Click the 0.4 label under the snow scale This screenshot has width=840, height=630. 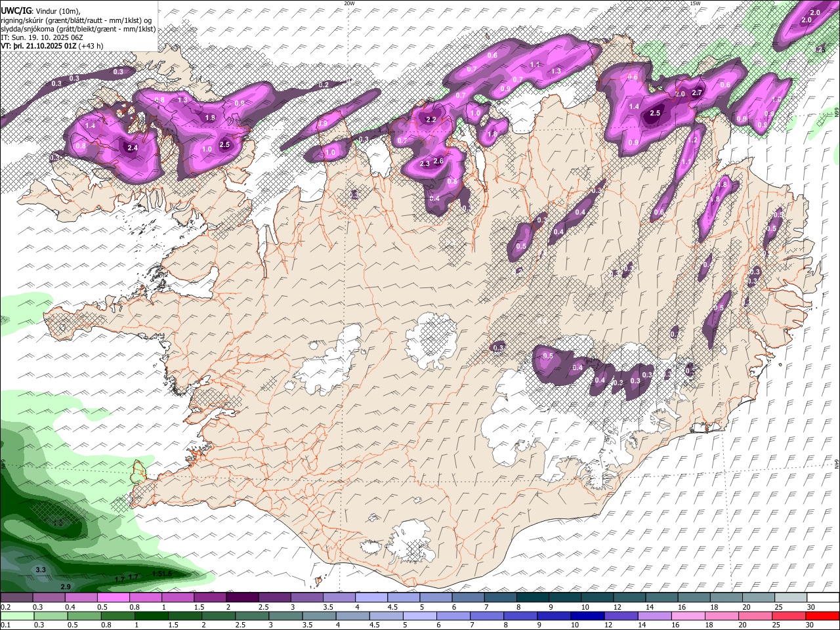click(70, 607)
